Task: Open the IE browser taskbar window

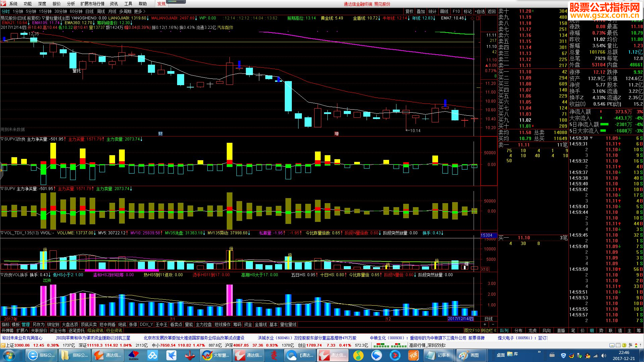Action: [41, 355]
